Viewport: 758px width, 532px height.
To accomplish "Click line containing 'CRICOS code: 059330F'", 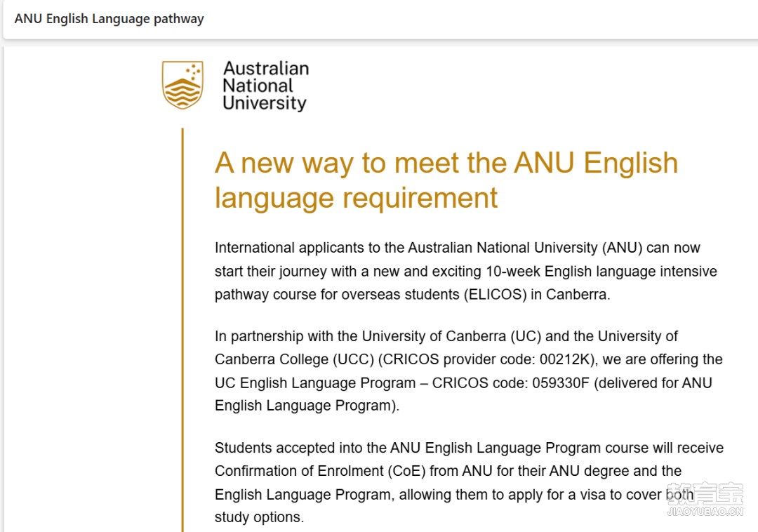I will tap(463, 383).
